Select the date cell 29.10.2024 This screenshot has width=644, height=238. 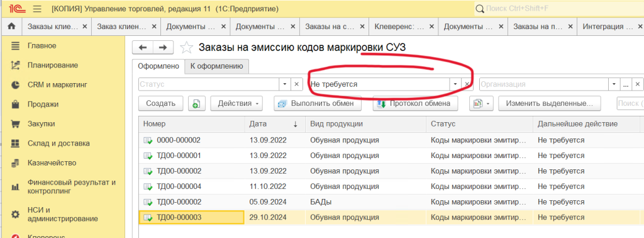point(275,217)
